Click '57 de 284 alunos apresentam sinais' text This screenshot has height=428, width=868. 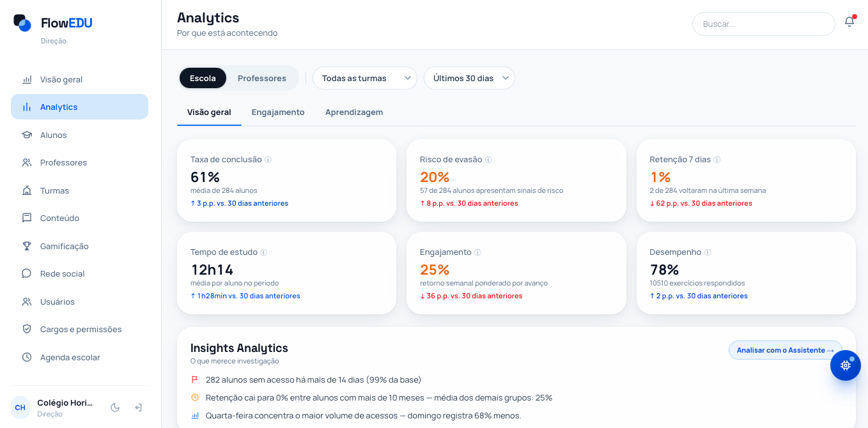492,190
